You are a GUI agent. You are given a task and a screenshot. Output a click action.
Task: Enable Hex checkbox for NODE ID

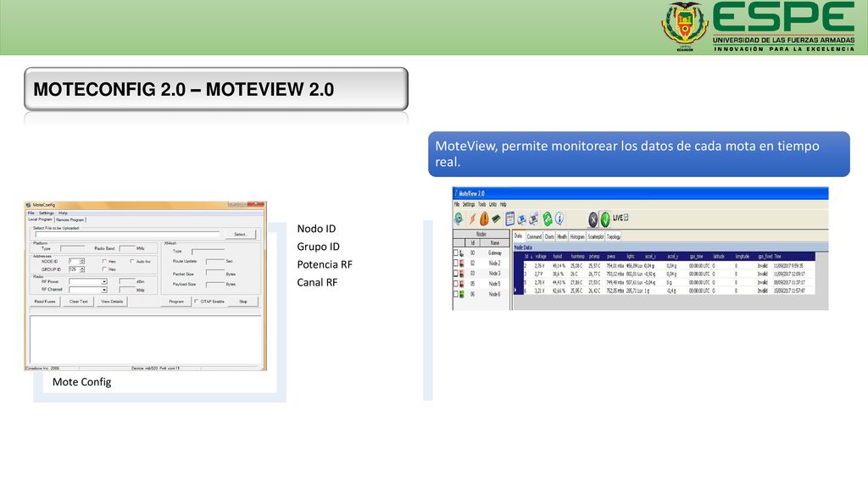tap(104, 261)
